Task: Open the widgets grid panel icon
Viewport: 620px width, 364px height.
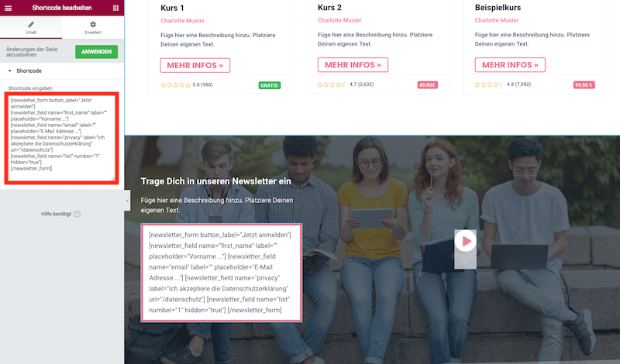Action: (115, 8)
